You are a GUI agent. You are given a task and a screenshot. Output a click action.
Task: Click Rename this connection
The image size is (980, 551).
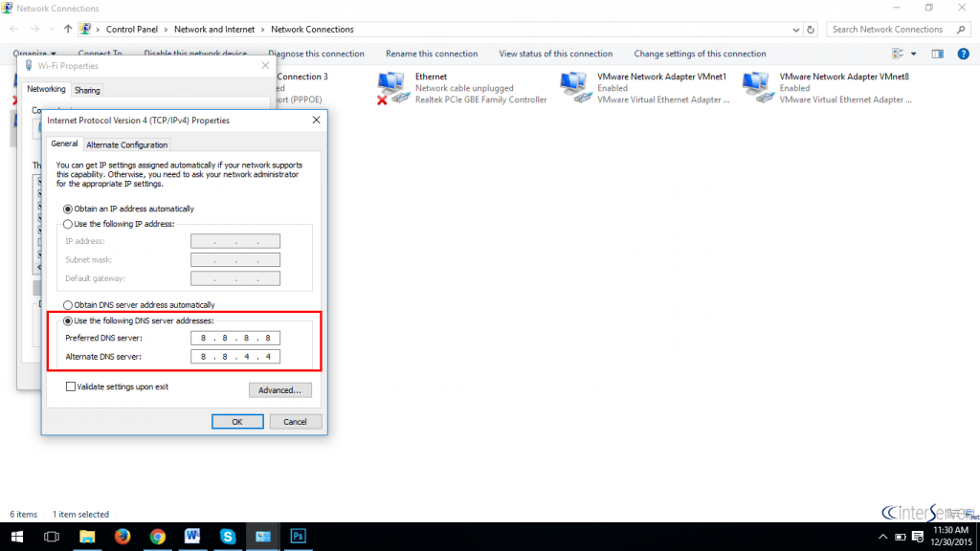432,54
